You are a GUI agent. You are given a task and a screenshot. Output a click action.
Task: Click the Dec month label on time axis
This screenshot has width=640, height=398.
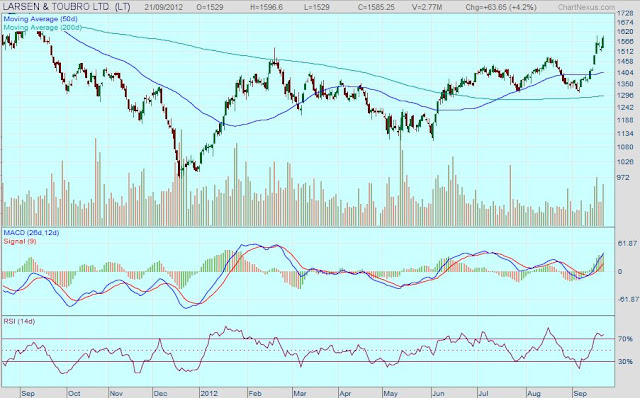[160, 394]
